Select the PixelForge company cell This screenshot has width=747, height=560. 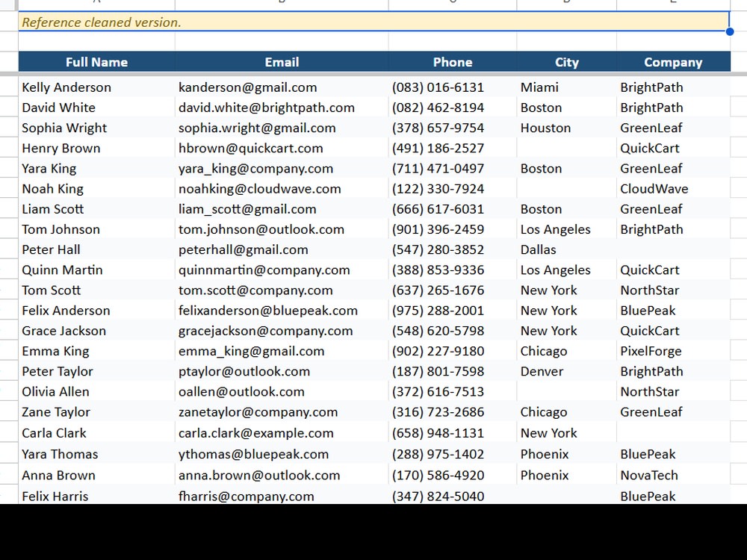pyautogui.click(x=673, y=351)
